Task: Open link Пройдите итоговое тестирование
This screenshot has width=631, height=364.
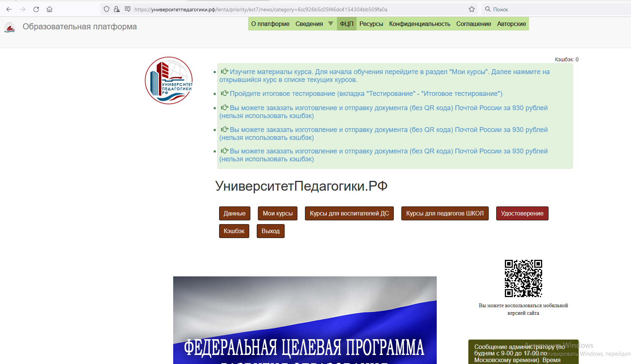Action: 366,94
